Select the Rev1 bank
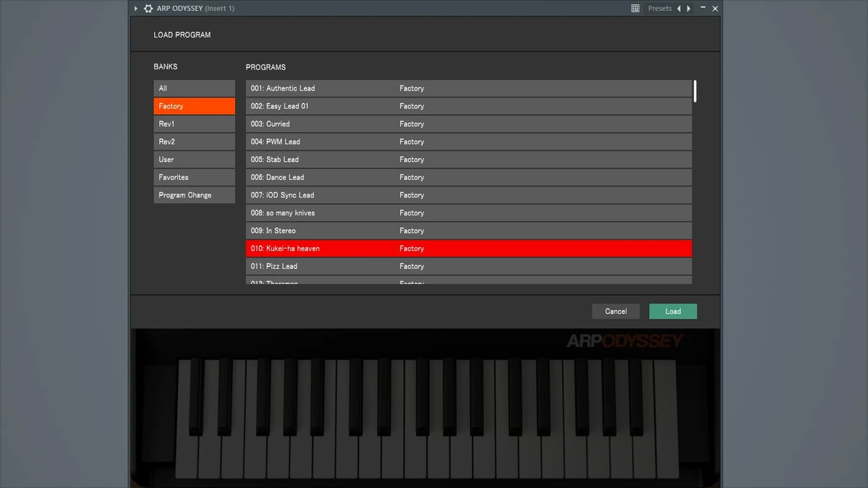The image size is (868, 488). coord(195,124)
